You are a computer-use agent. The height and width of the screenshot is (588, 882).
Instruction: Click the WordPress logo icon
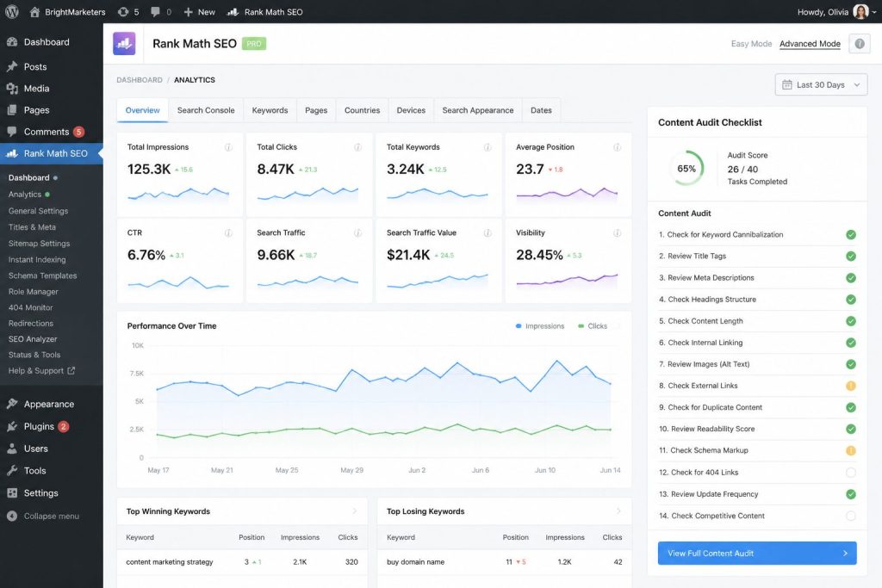pos(11,12)
